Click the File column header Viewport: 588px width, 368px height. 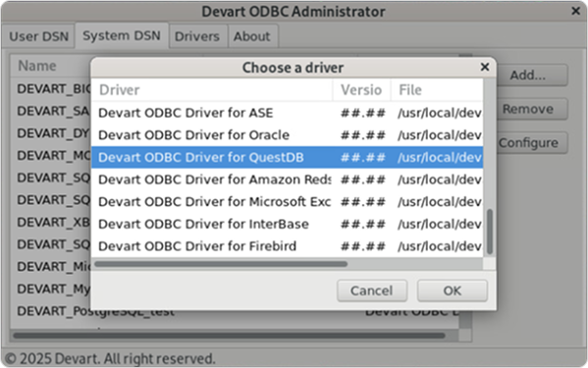[437, 90]
